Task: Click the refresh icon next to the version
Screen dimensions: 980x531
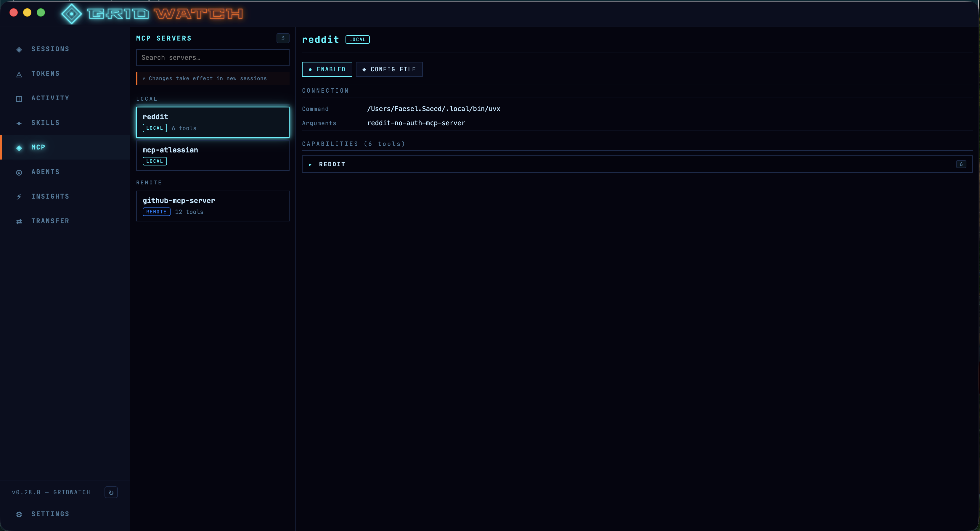Action: (x=111, y=492)
